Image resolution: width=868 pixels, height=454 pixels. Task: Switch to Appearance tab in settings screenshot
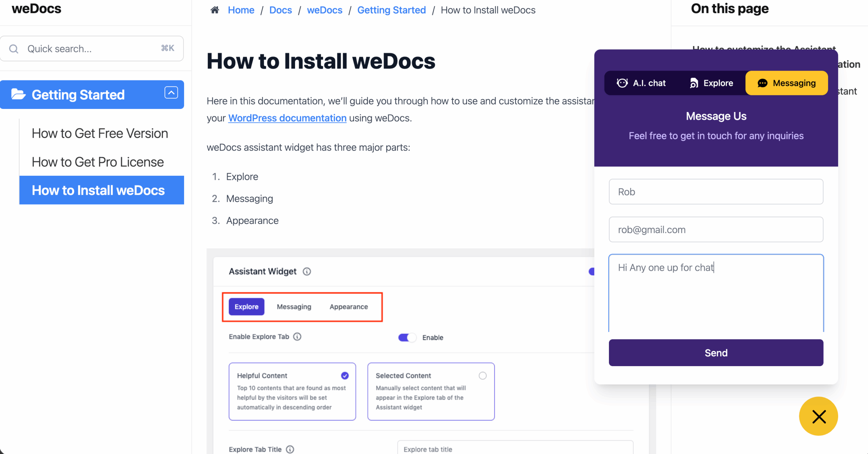[x=349, y=307]
